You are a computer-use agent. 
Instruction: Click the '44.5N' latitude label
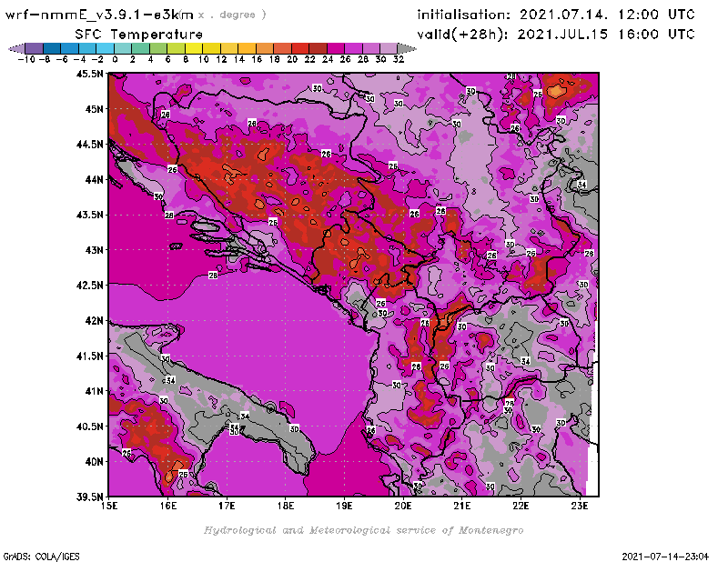(x=90, y=145)
